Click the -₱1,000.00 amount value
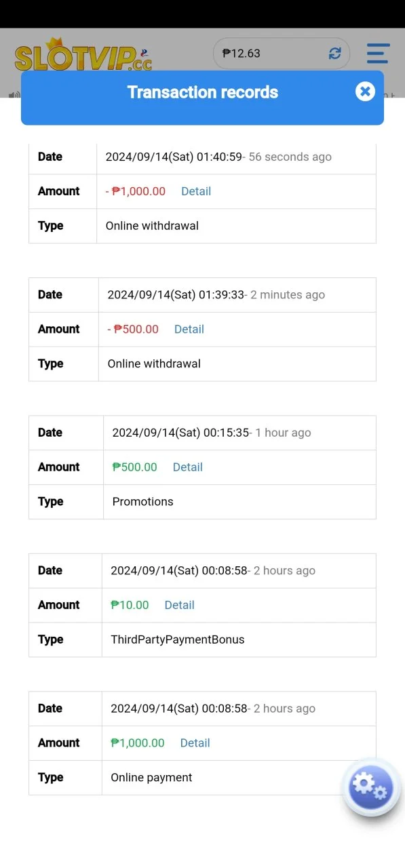405x868 pixels. [136, 191]
